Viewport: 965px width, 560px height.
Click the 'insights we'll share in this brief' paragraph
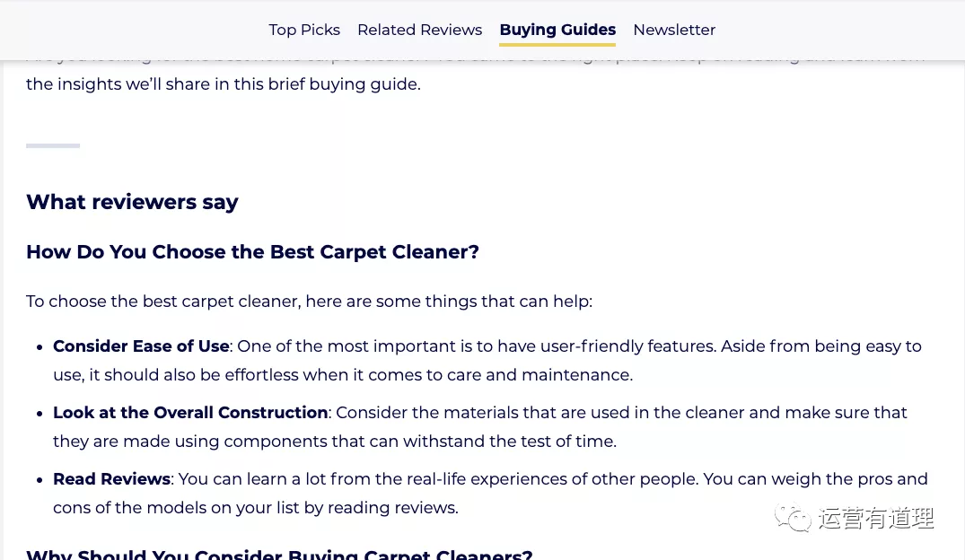(224, 83)
